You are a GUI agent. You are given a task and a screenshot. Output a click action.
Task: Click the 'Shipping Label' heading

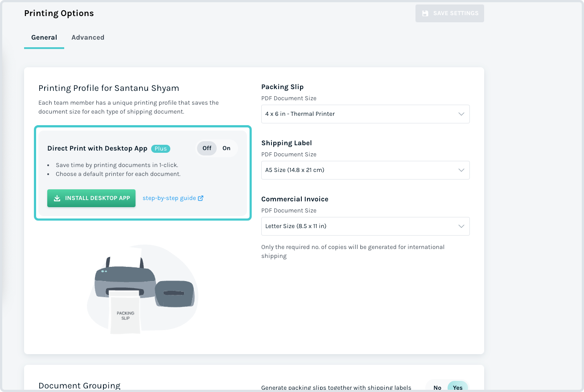click(x=287, y=143)
